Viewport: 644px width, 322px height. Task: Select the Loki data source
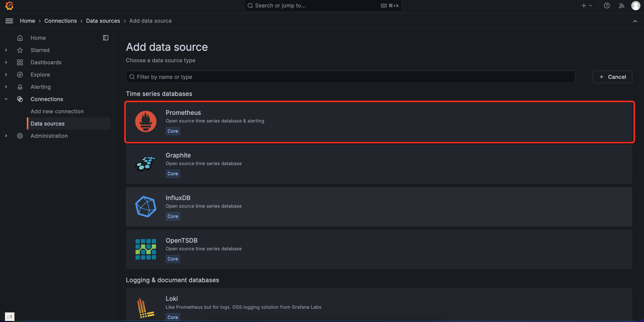pos(379,305)
